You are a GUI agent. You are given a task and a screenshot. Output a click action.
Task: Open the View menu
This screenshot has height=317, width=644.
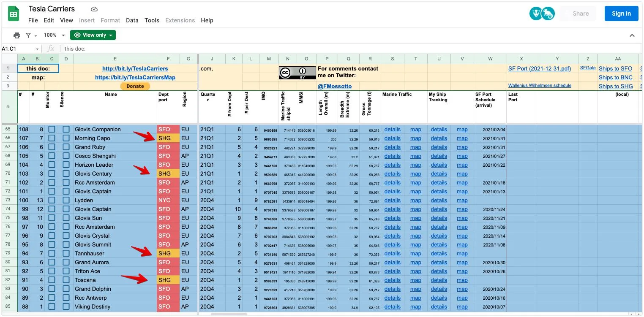(x=66, y=20)
